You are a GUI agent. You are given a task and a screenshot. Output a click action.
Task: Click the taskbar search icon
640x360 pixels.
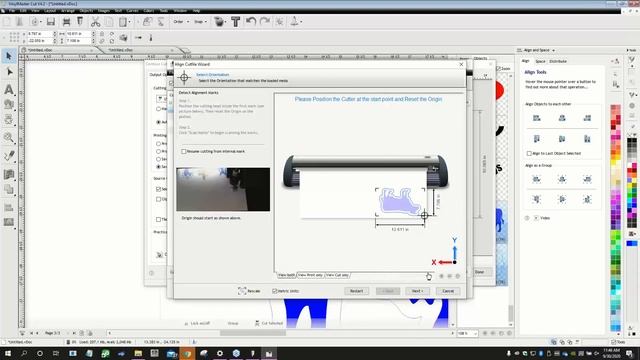click(24, 353)
